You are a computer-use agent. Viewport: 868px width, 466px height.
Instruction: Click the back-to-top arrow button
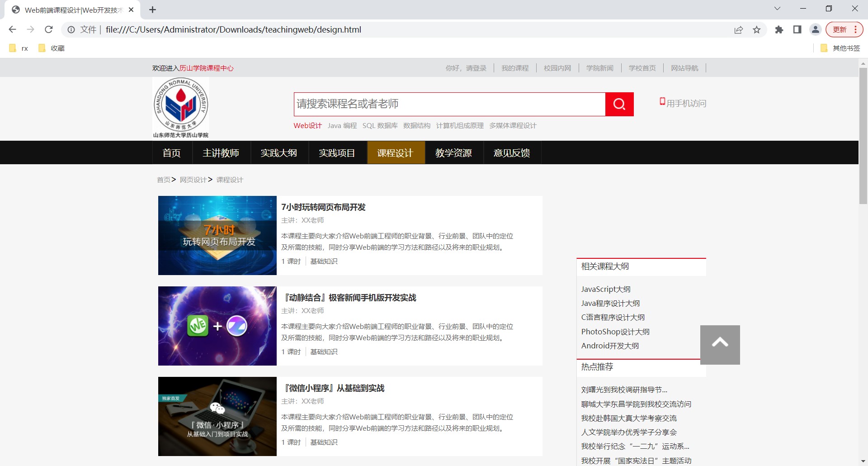coord(720,345)
